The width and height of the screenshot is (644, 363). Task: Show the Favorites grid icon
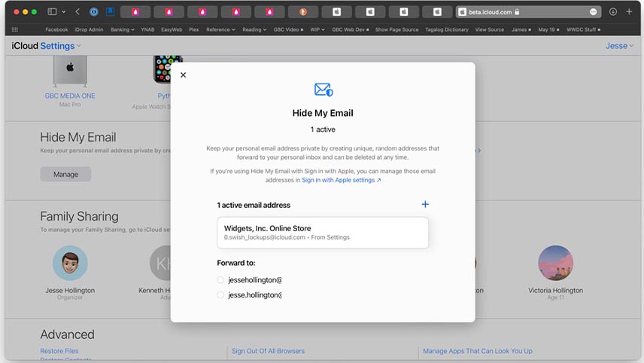point(15,29)
